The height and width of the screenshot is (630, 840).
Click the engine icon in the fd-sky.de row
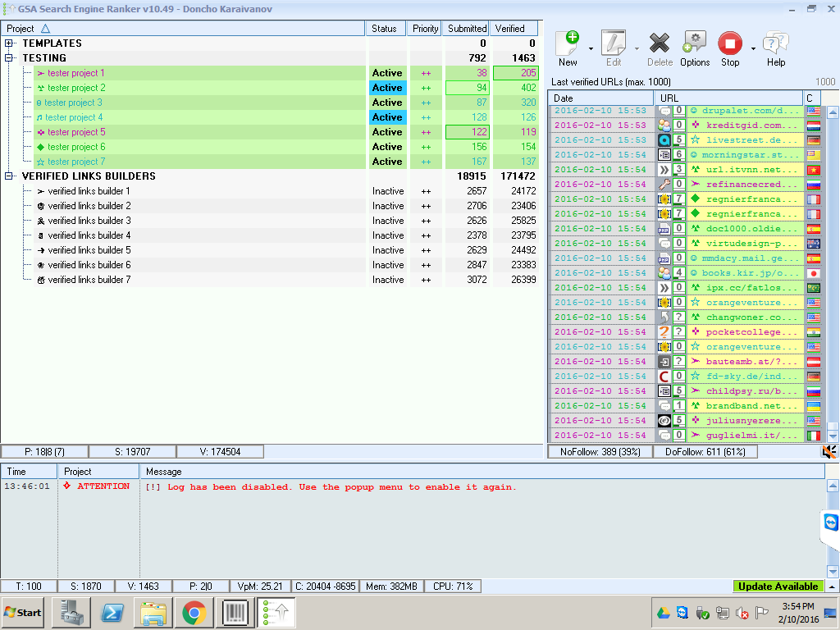tap(664, 377)
